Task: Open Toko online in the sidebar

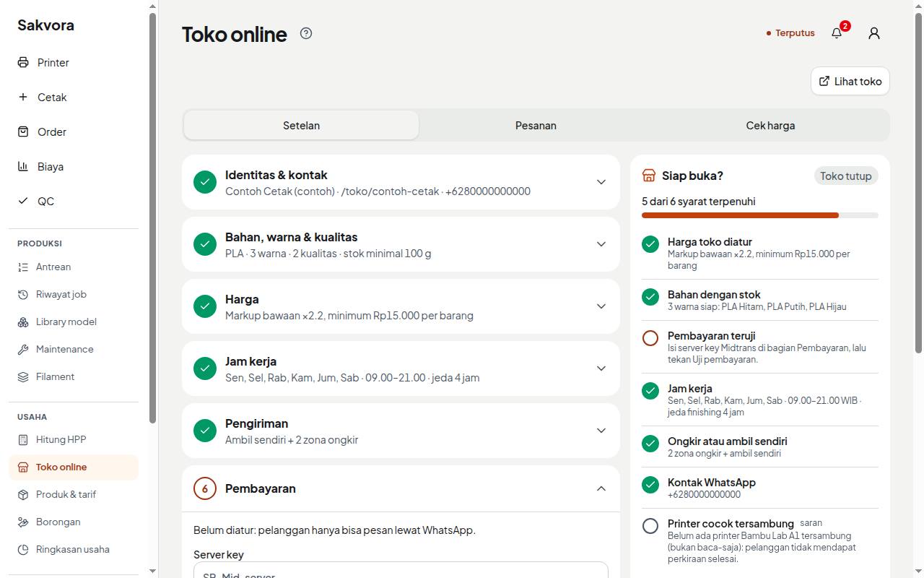Action: click(x=74, y=467)
